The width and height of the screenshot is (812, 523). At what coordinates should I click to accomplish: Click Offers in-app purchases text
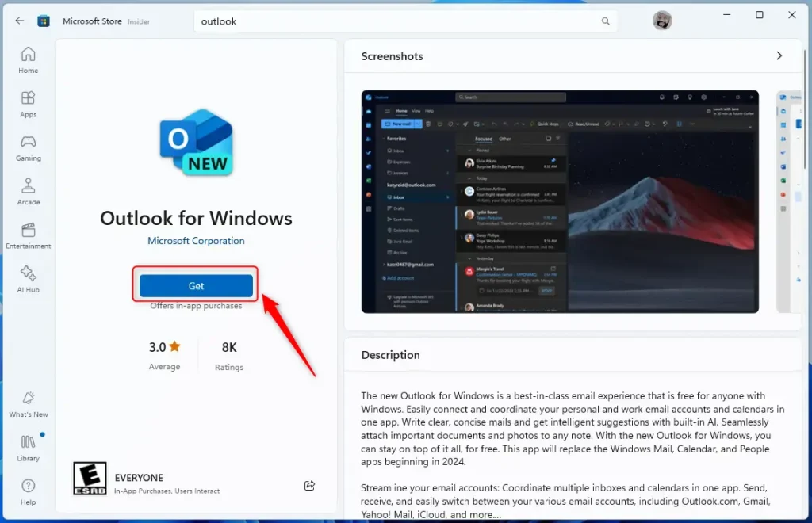click(197, 306)
